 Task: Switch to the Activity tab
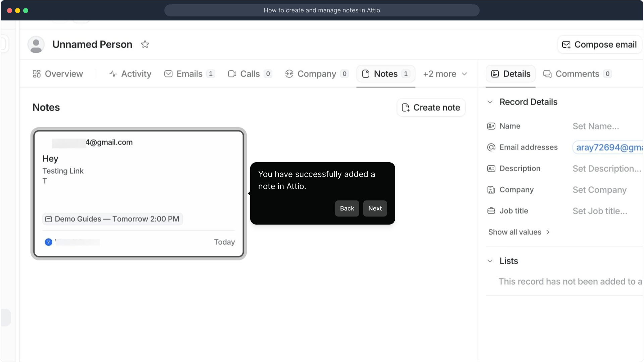tap(130, 74)
